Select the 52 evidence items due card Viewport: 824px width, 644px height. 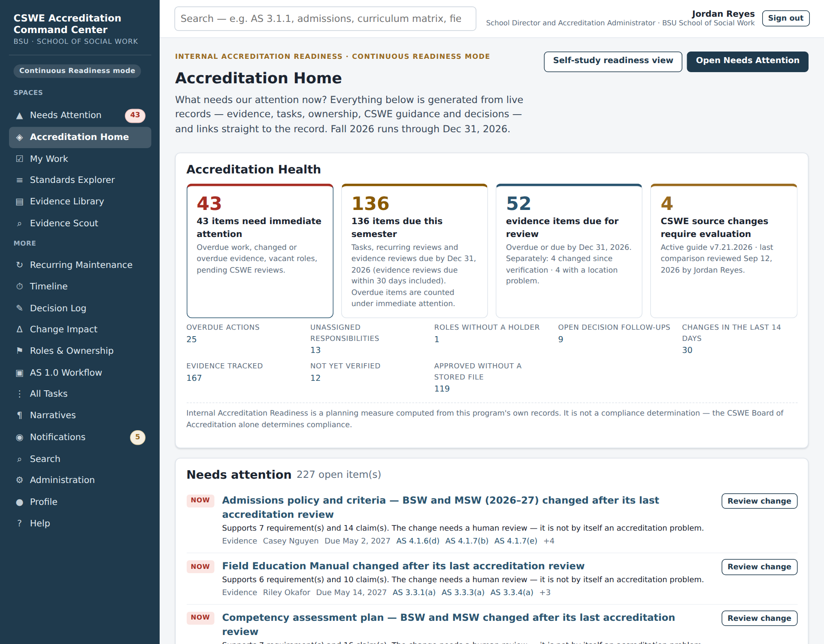[x=569, y=251]
